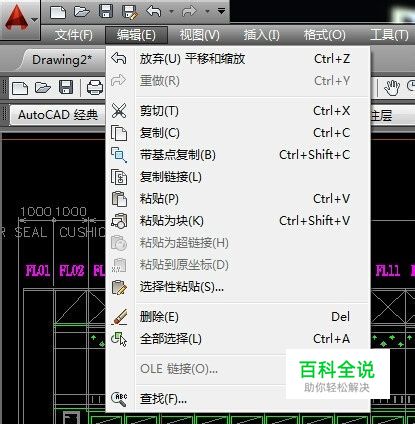
Task: Click Save in quick access toolbar
Action: (x=106, y=12)
